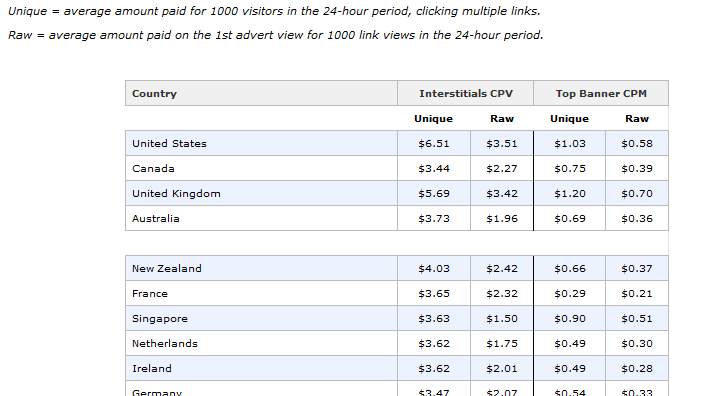The height and width of the screenshot is (396, 714).
Task: Click the Top Banner CPM header
Action: click(x=601, y=93)
